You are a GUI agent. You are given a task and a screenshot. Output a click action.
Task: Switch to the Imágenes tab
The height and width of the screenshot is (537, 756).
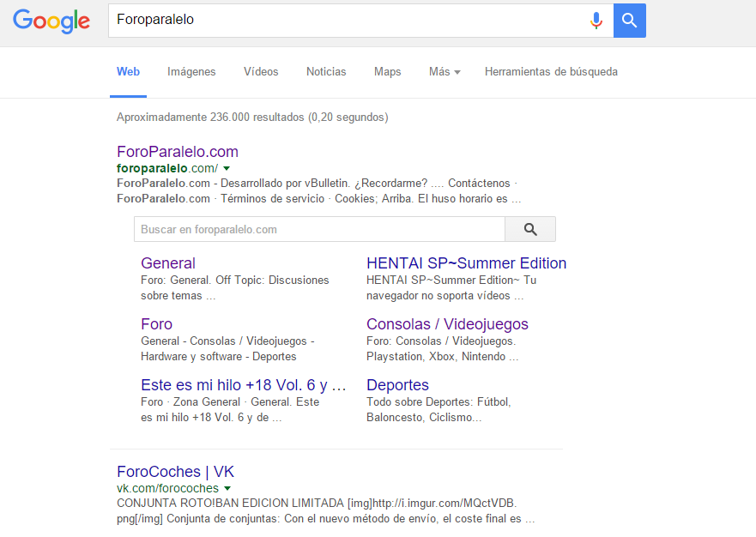tap(191, 72)
